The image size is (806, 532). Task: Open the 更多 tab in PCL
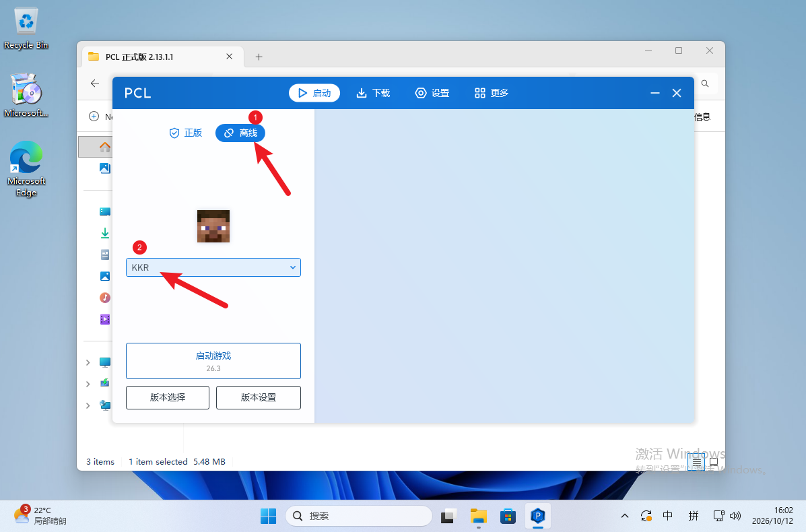492,93
